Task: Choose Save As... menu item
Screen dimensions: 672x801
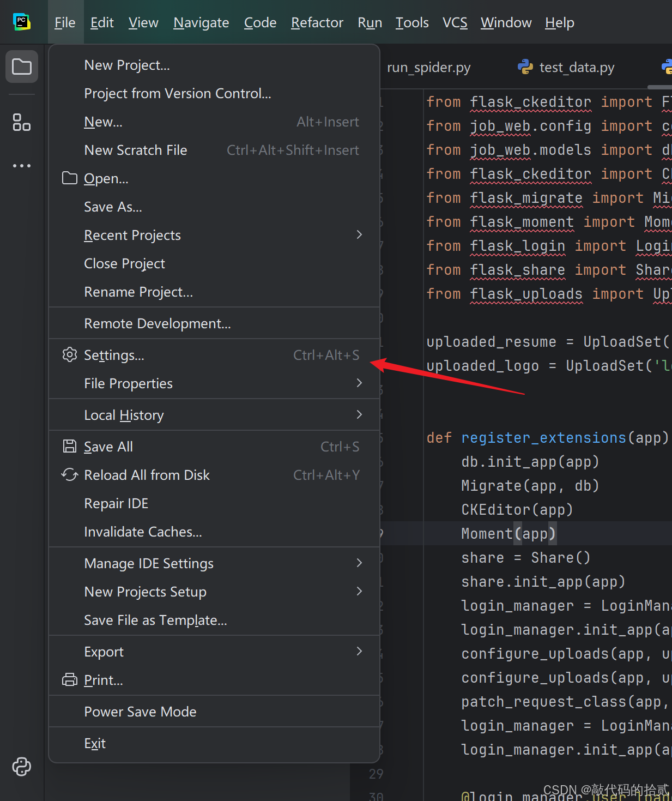Action: (x=214, y=207)
